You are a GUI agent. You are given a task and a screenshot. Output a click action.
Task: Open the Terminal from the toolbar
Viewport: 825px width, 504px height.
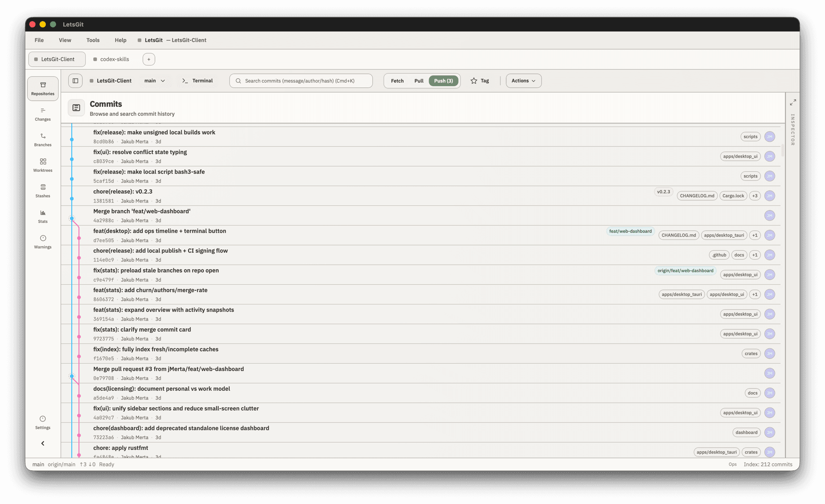click(x=197, y=81)
